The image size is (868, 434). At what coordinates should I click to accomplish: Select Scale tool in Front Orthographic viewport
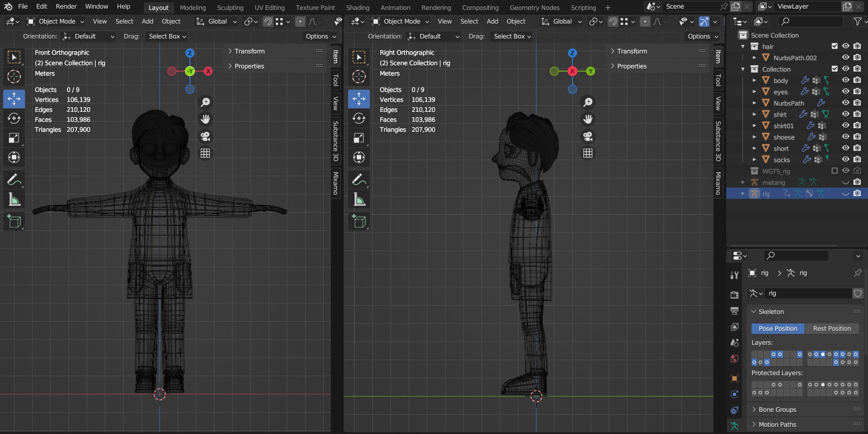click(14, 138)
